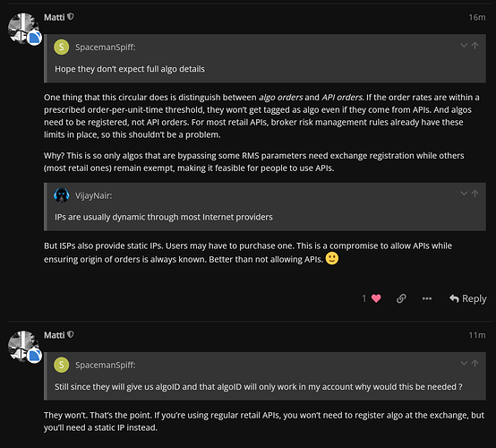Expand the VijayNair quote chevron

click(x=464, y=194)
